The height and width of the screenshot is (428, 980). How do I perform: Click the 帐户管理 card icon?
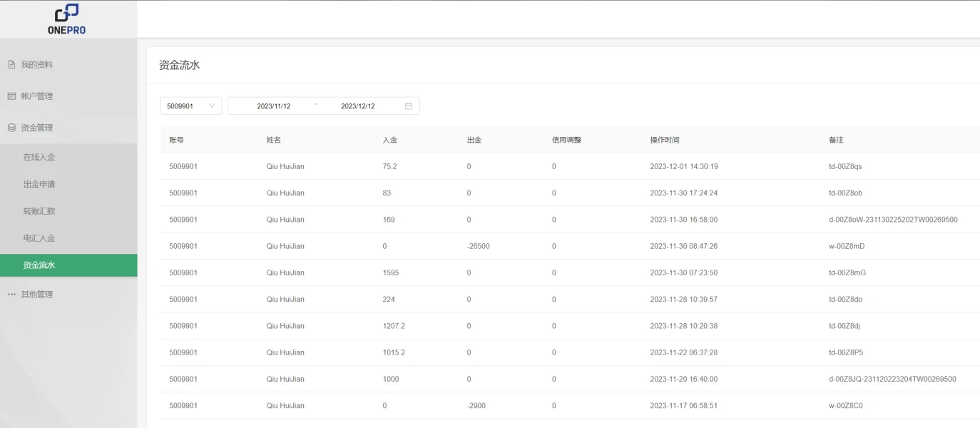coord(11,96)
